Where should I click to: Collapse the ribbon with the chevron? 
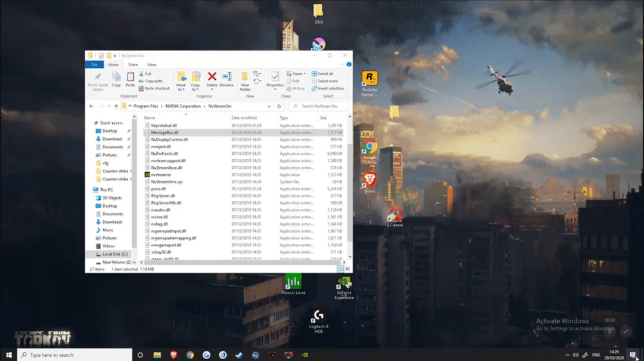tap(341, 64)
